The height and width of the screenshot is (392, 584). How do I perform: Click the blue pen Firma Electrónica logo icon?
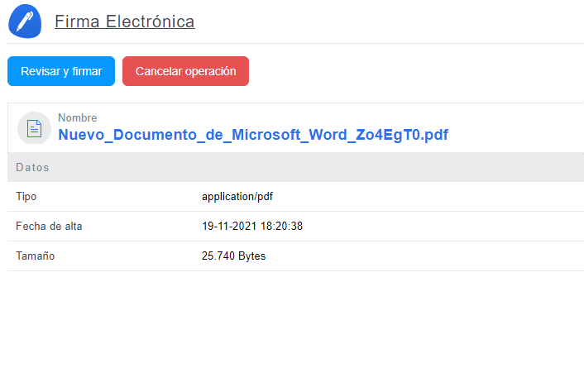pos(25,22)
